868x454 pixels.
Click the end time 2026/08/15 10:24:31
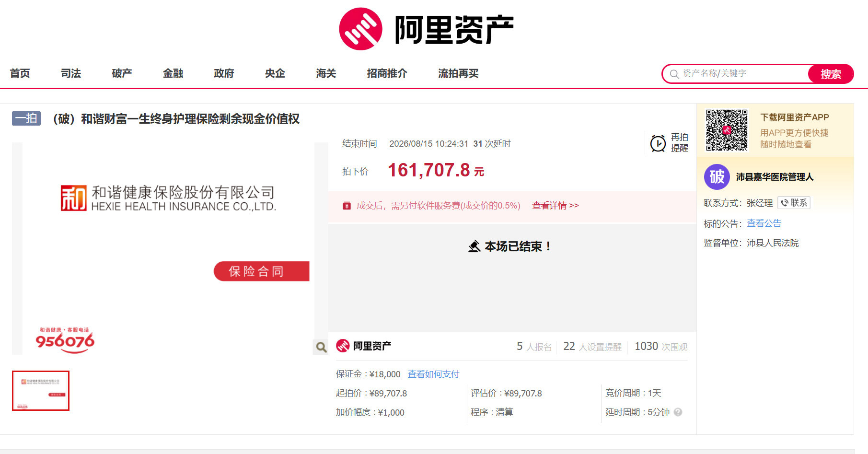[428, 144]
